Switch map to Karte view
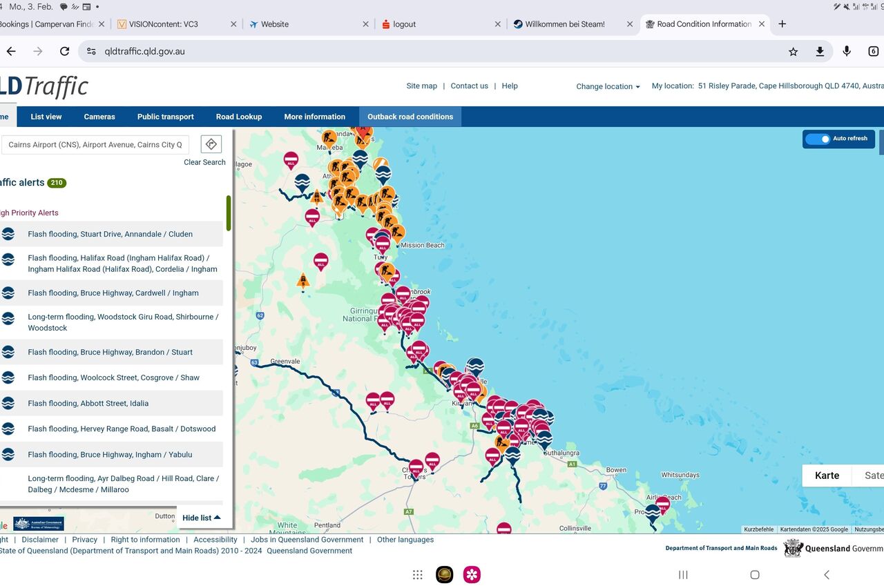The image size is (884, 588). [827, 476]
